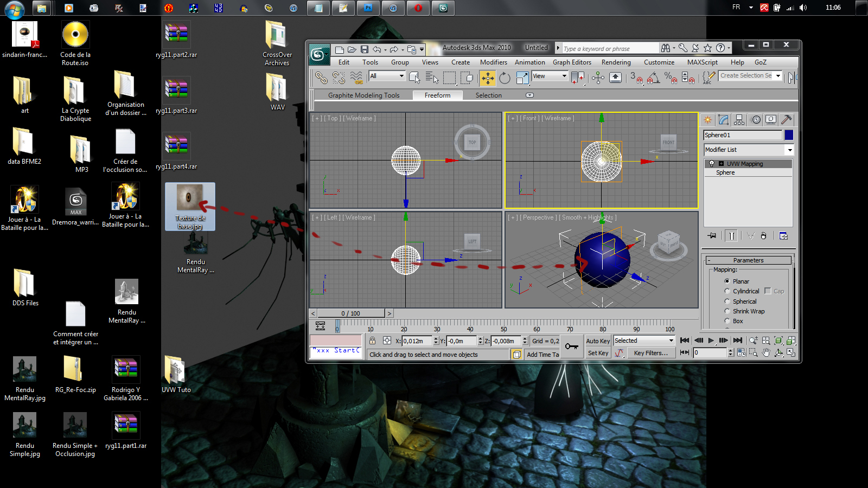This screenshot has height=488, width=868.
Task: Open the Utilities hammer panel tab
Action: [x=786, y=119]
